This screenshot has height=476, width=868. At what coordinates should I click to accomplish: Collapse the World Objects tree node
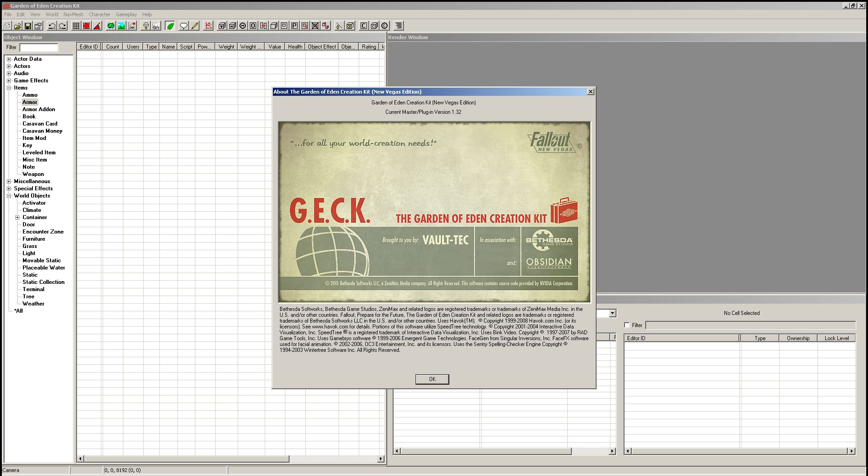[9, 196]
